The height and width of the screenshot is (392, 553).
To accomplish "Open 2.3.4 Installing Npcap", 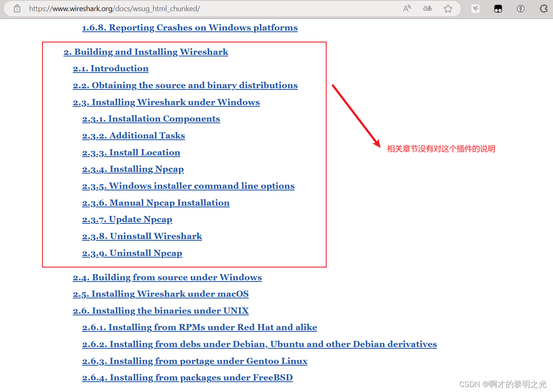I will pos(133,169).
